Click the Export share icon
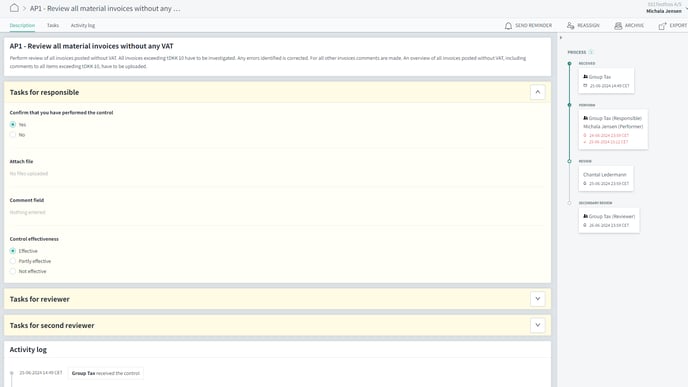Screen dimensions: 688x387 click(663, 26)
